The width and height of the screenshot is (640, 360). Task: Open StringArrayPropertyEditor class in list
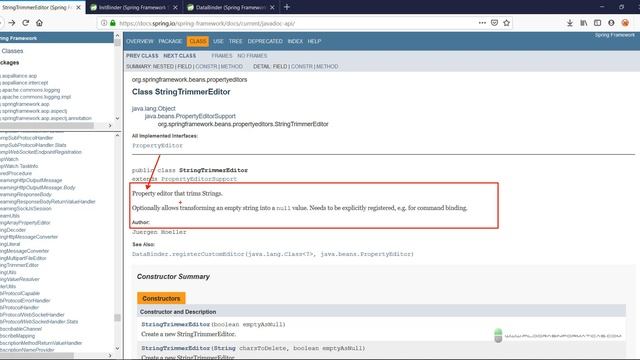[25, 222]
